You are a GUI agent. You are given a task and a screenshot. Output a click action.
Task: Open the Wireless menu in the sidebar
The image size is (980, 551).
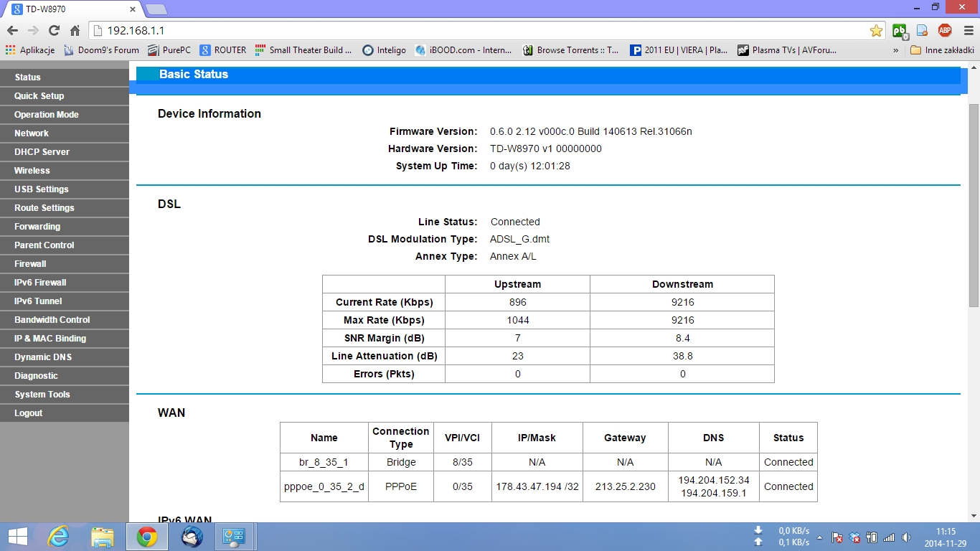(x=32, y=171)
